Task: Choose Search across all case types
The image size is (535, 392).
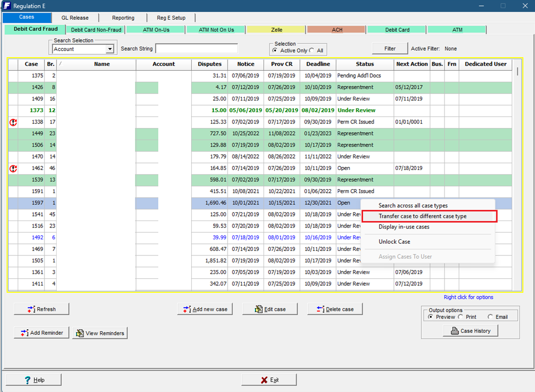Action: (x=413, y=205)
